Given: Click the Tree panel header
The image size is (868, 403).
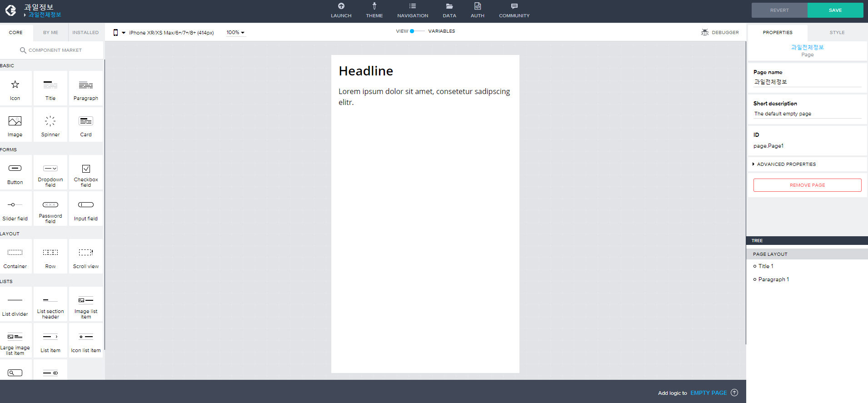Looking at the screenshot, I should (807, 241).
